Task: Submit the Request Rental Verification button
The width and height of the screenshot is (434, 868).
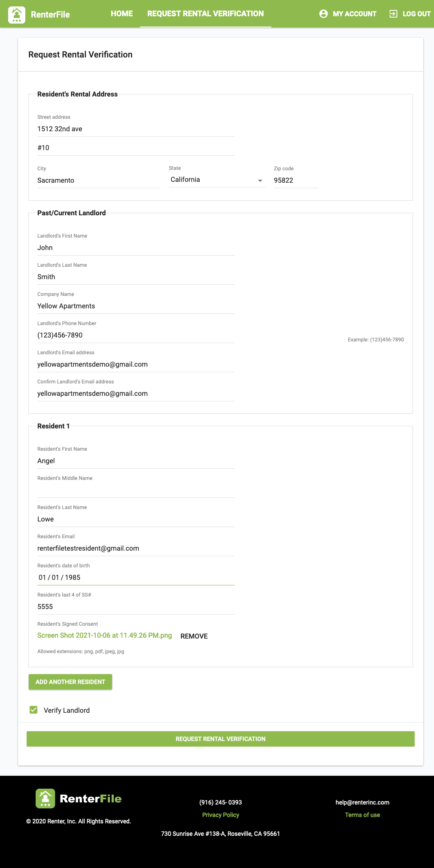Action: [x=220, y=739]
